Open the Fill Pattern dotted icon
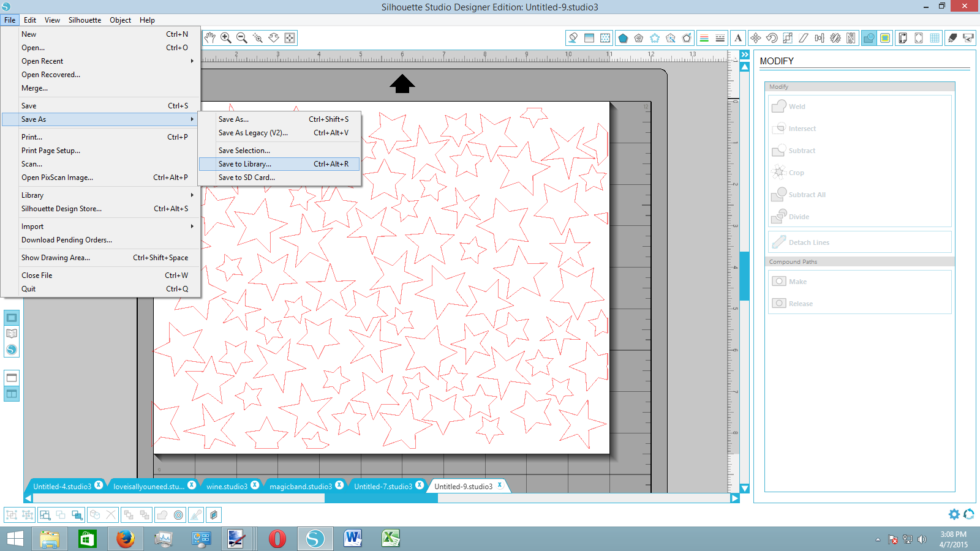Viewport: 980px width, 551px height. click(605, 38)
